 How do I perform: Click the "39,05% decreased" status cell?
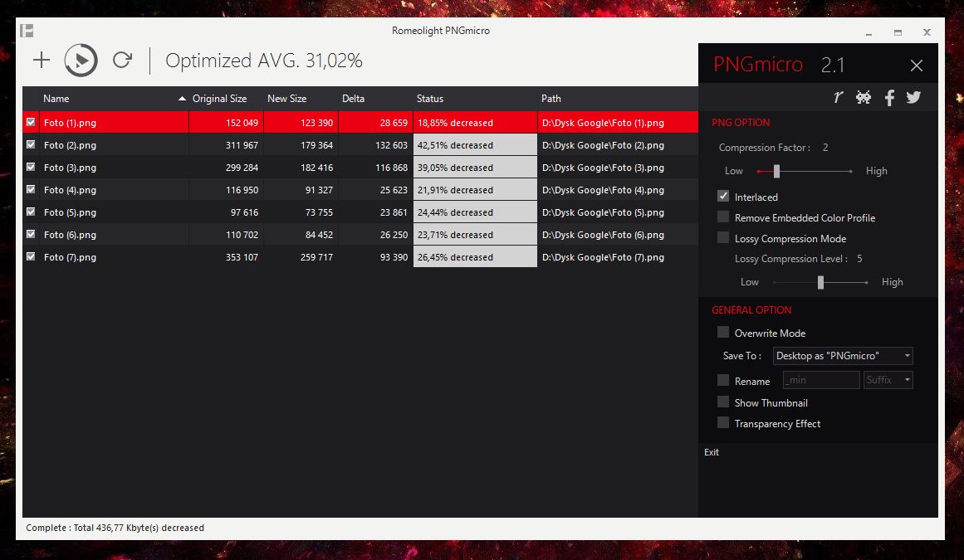[x=475, y=168]
